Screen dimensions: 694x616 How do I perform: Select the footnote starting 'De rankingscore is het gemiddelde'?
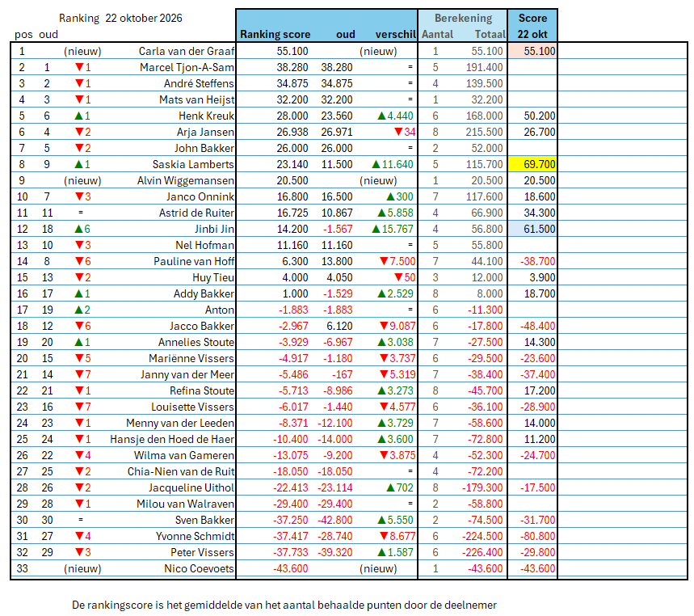click(284, 605)
